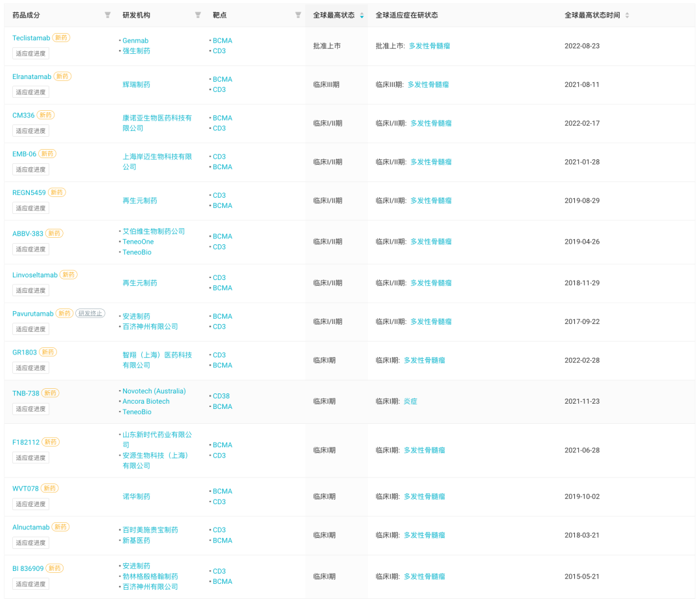Click CD3 target in Elranatamab row
Viewport: 700px width, 604px height.
point(219,89)
